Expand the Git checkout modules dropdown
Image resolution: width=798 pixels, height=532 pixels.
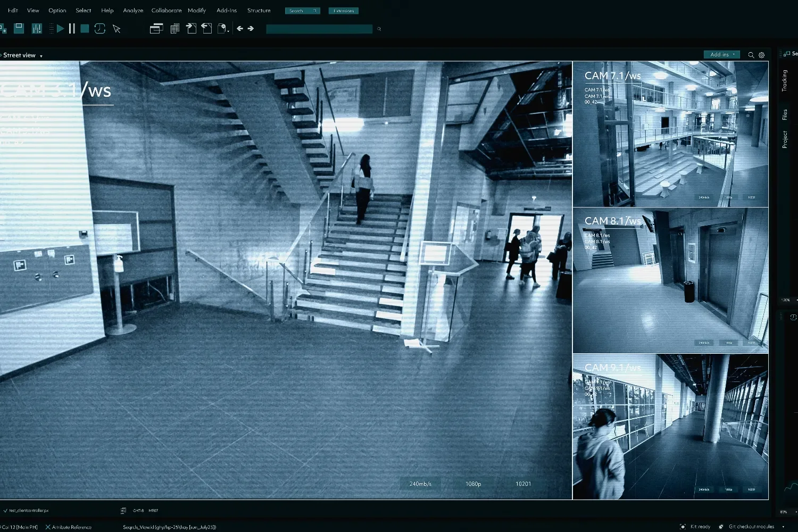[x=783, y=527]
